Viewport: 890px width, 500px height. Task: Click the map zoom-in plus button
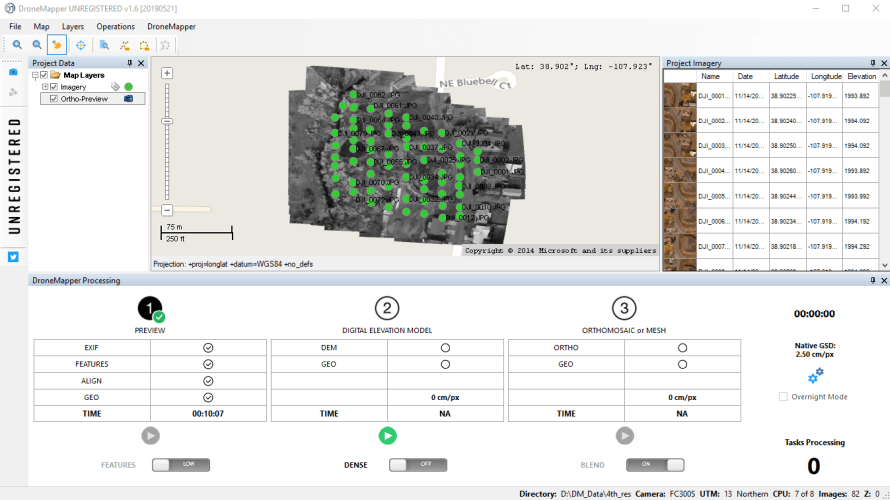coord(167,73)
